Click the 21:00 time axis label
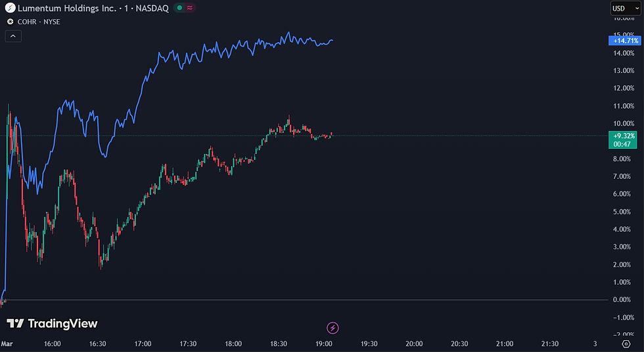 tap(505, 343)
